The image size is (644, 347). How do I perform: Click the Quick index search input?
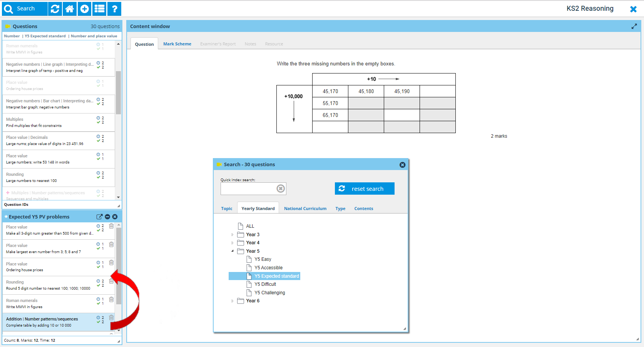248,189
